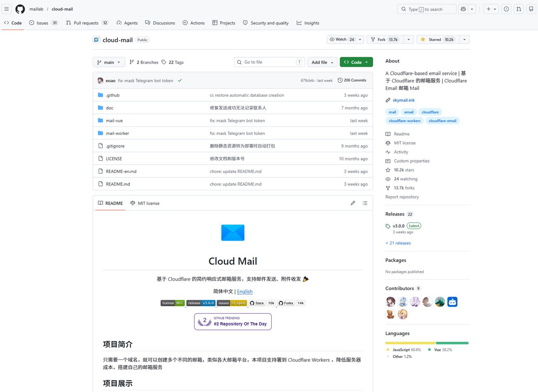Image resolution: width=538 pixels, height=392 pixels.
Task: Switch to the Pull requests tab
Action: (87, 23)
